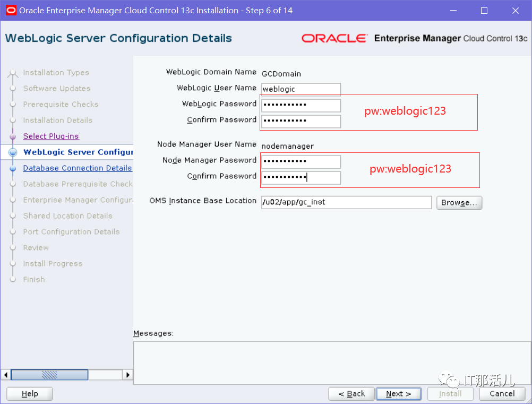Click the WebLogic Server Configuration Details heading
532x404 pixels.
[118, 38]
